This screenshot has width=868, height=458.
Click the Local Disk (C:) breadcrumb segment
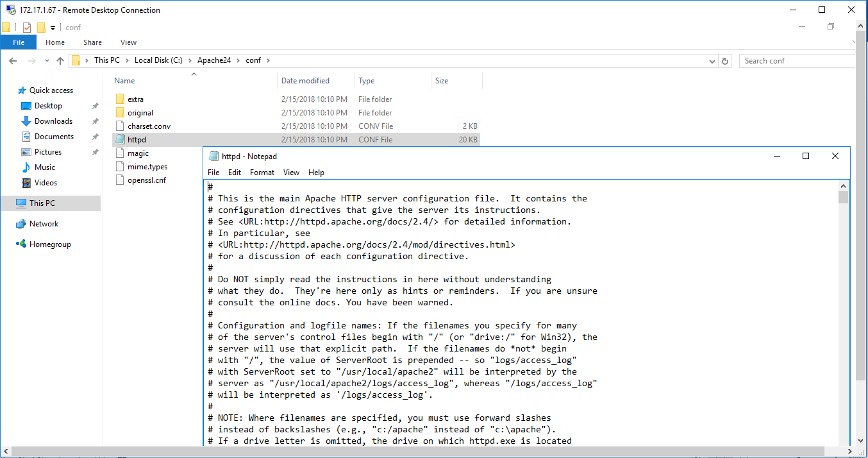tap(158, 60)
